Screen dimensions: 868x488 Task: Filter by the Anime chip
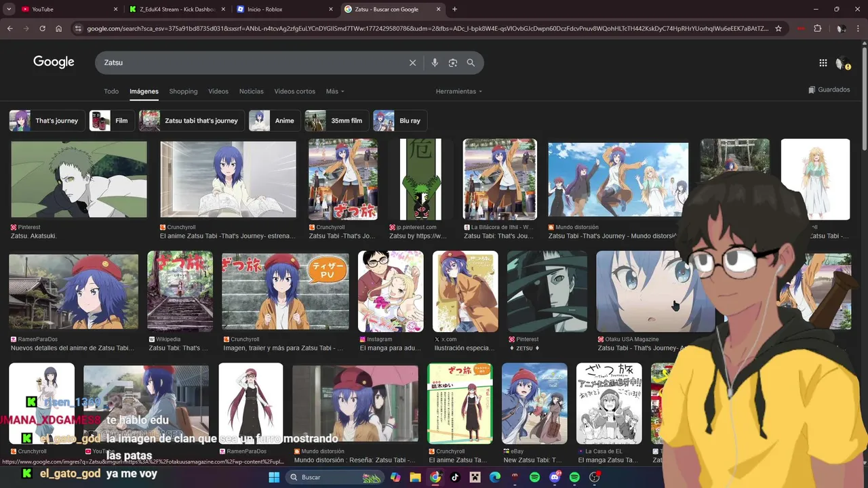[x=275, y=121]
